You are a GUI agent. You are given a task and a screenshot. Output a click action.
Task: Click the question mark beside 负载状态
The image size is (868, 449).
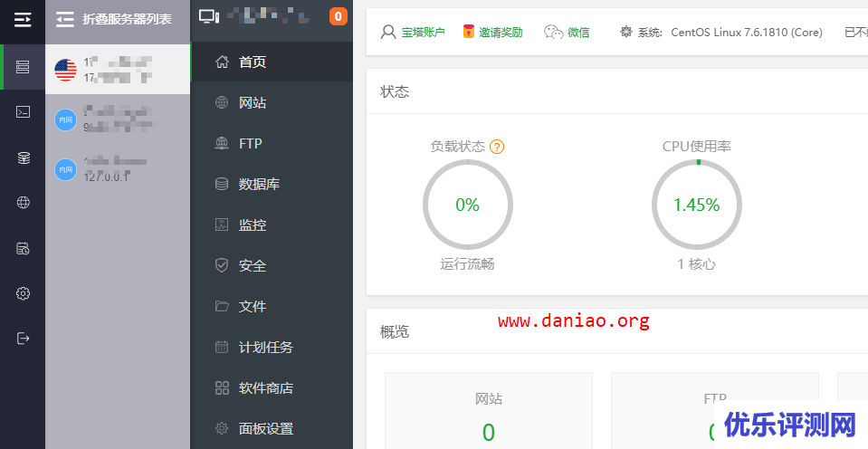tap(497, 147)
